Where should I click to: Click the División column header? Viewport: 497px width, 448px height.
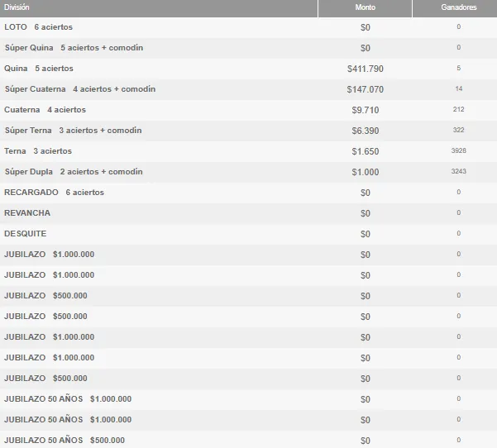click(x=17, y=7)
